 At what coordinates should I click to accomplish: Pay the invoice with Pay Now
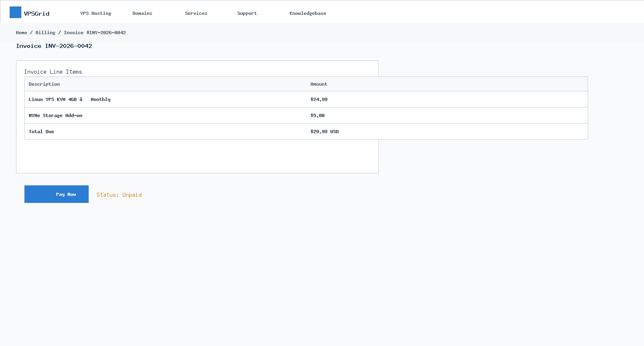tap(56, 194)
